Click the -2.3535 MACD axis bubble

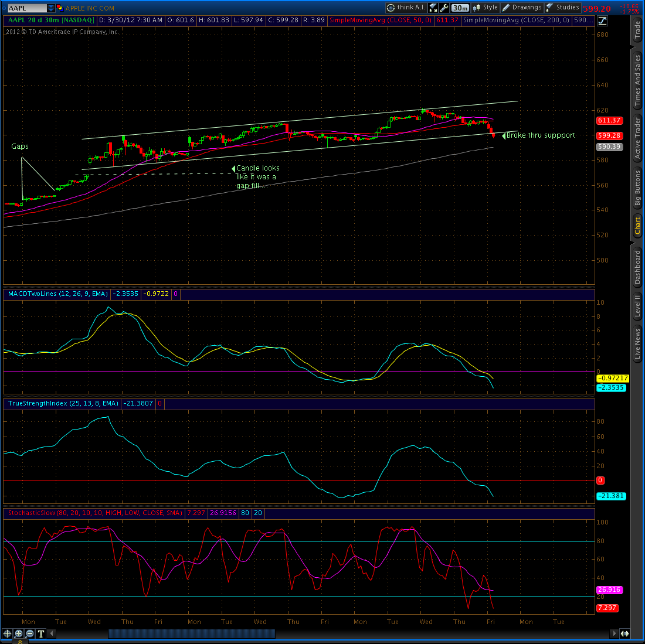[x=611, y=387]
